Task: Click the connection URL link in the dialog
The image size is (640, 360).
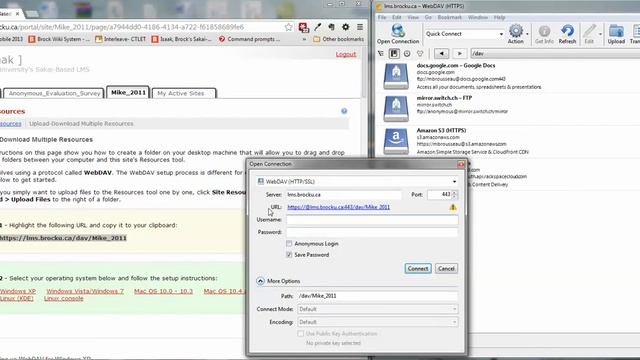Action: coord(338,207)
